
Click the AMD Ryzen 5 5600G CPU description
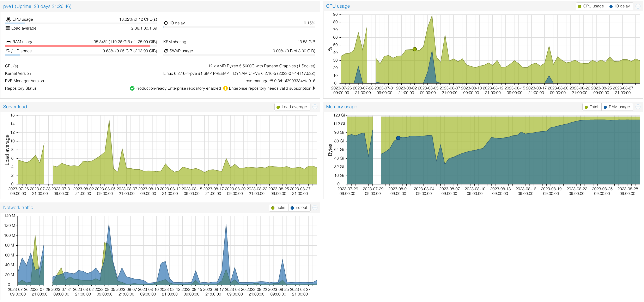261,66
